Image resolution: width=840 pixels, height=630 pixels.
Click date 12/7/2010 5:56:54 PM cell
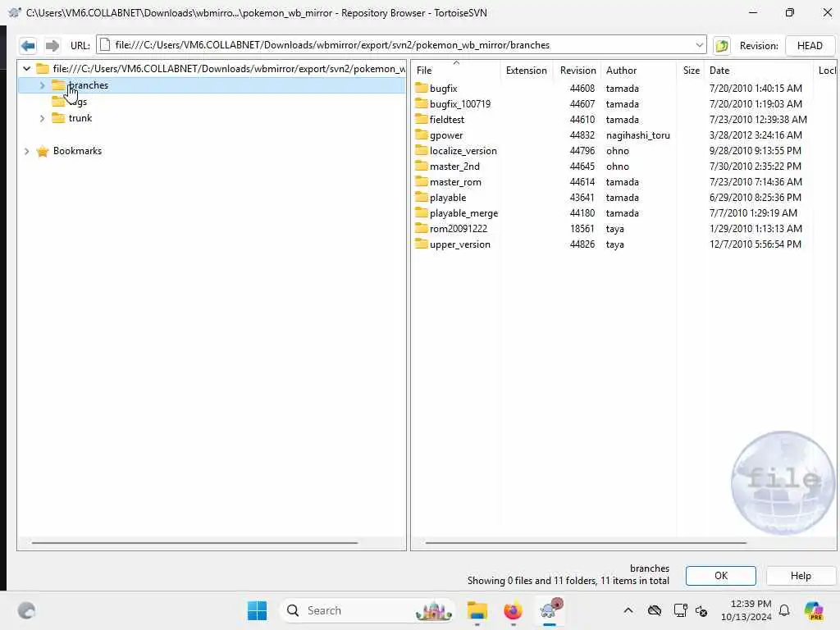(x=755, y=244)
